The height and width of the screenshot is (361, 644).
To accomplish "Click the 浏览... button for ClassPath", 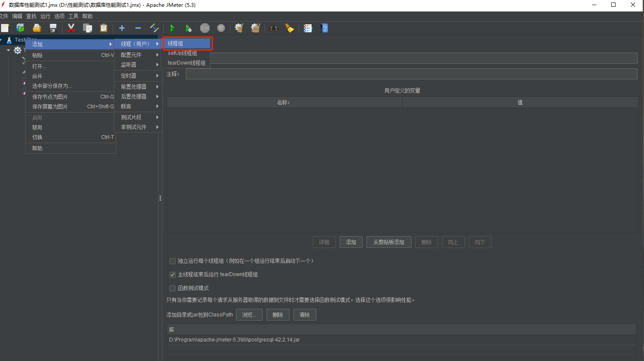I will tap(249, 315).
